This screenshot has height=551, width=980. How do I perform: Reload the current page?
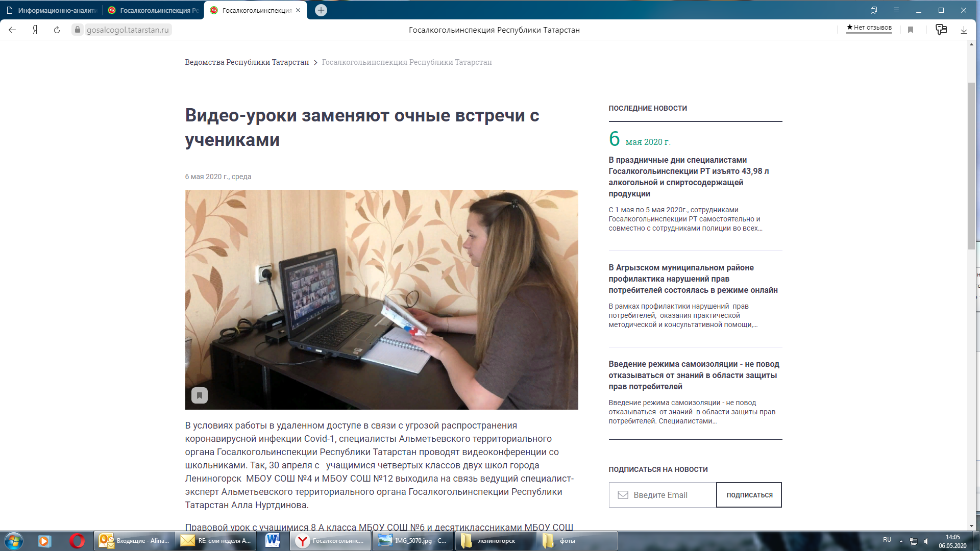click(57, 30)
